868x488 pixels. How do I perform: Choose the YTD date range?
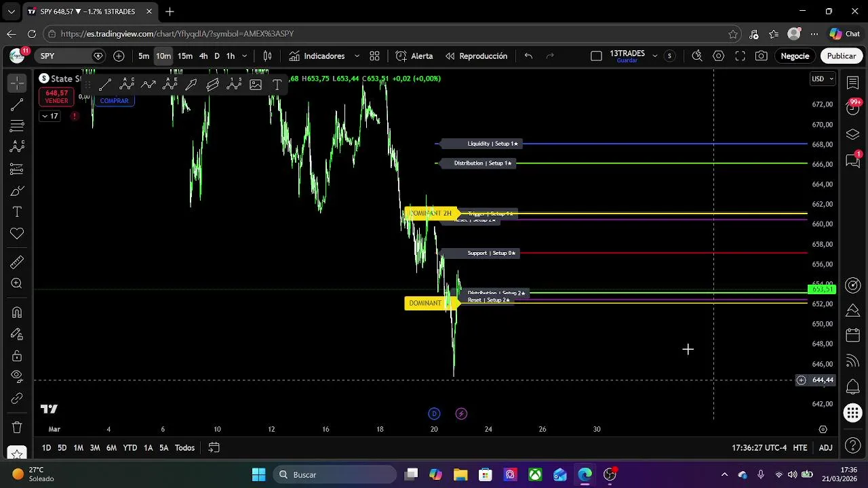point(130,448)
